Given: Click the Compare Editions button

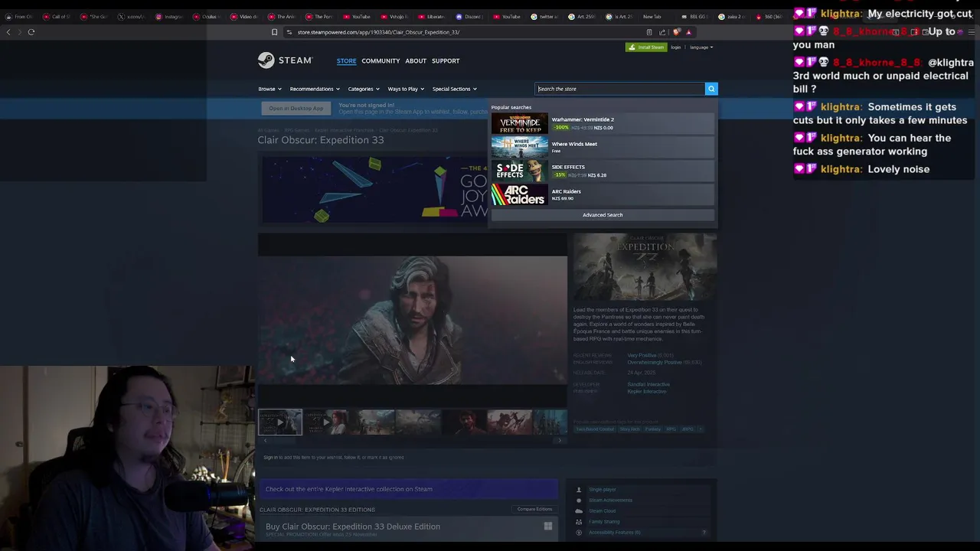Looking at the screenshot, I should tap(534, 509).
